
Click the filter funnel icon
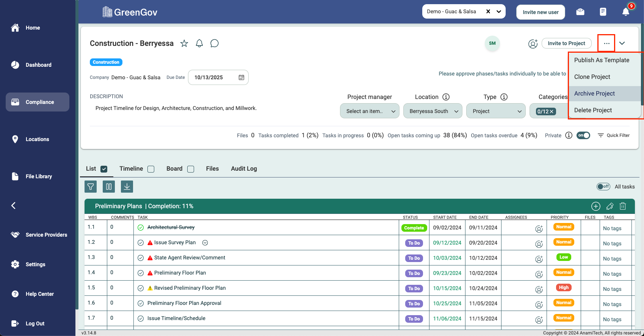click(91, 187)
